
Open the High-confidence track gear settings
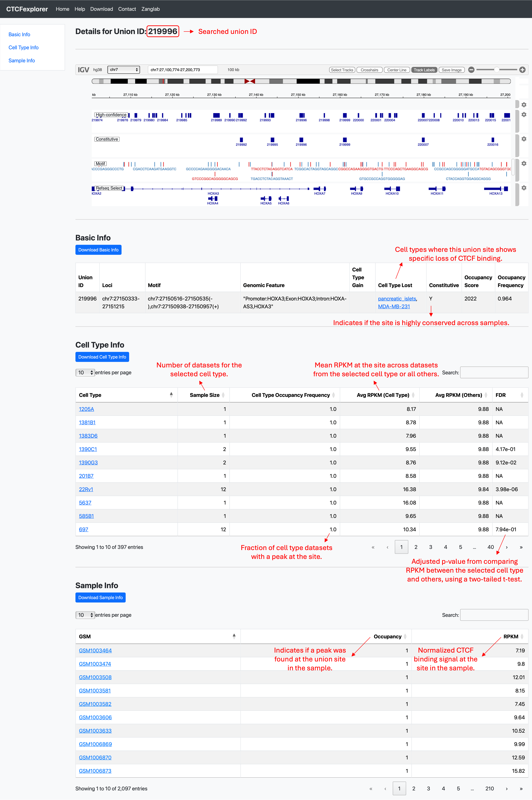[524, 115]
